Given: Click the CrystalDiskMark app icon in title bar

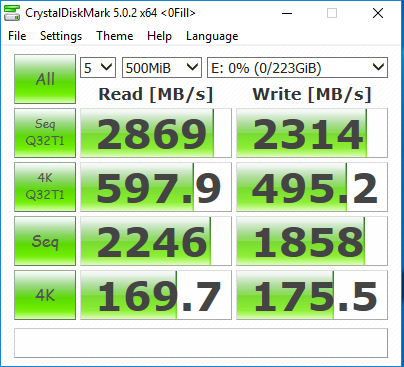Looking at the screenshot, I should [12, 13].
